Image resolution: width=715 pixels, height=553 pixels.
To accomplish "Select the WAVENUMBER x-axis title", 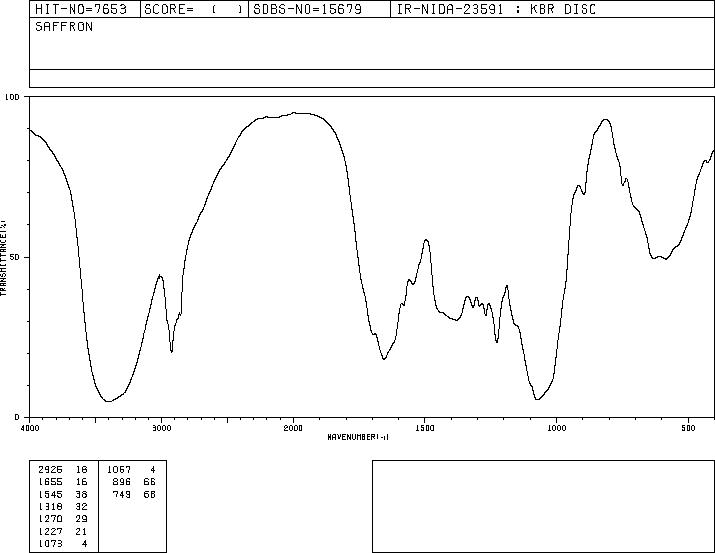I will pos(358,437).
